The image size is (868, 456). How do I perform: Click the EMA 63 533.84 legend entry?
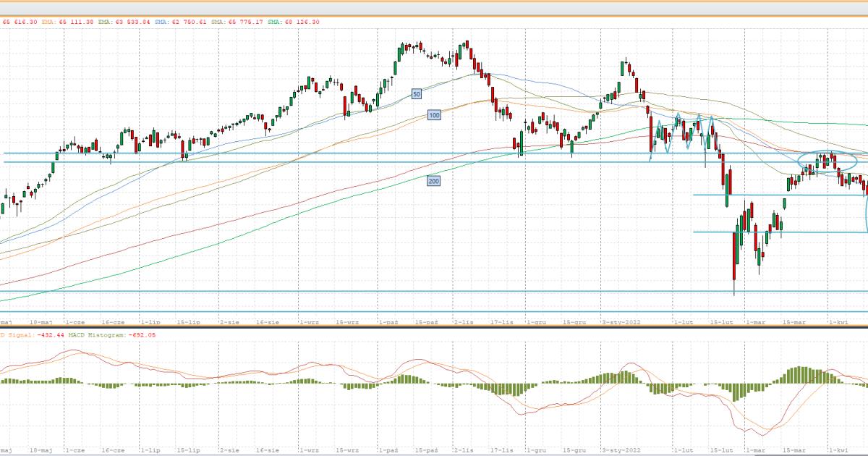(x=124, y=22)
